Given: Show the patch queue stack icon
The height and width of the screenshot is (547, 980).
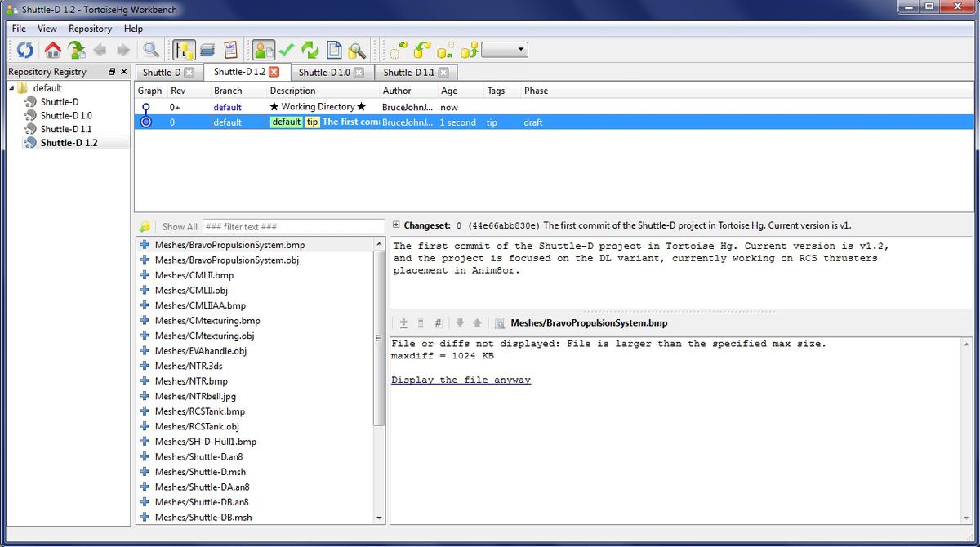Looking at the screenshot, I should (x=207, y=50).
